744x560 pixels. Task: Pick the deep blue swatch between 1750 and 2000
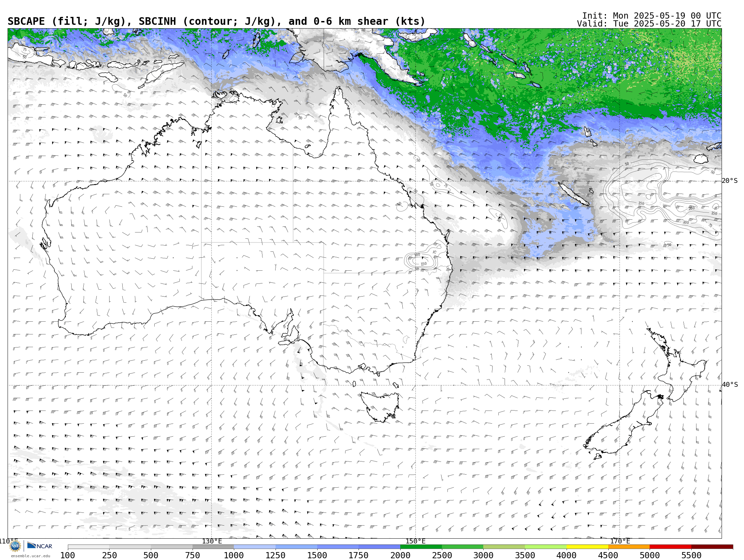pos(380,547)
